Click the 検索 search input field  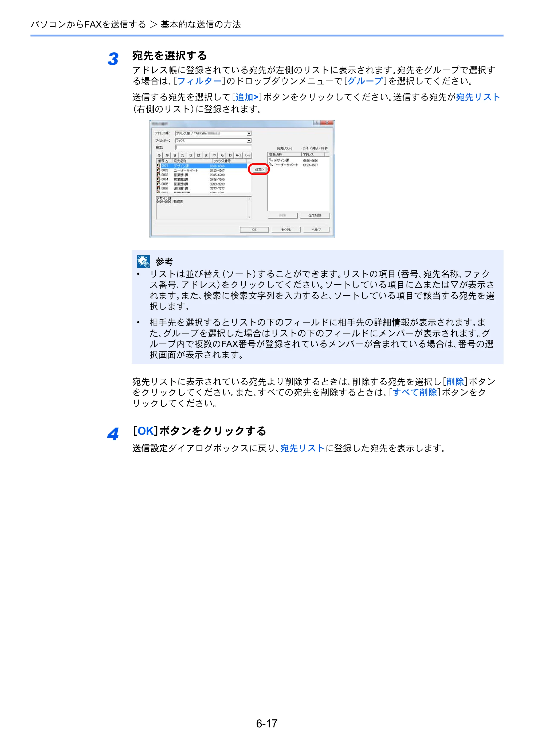point(213,148)
